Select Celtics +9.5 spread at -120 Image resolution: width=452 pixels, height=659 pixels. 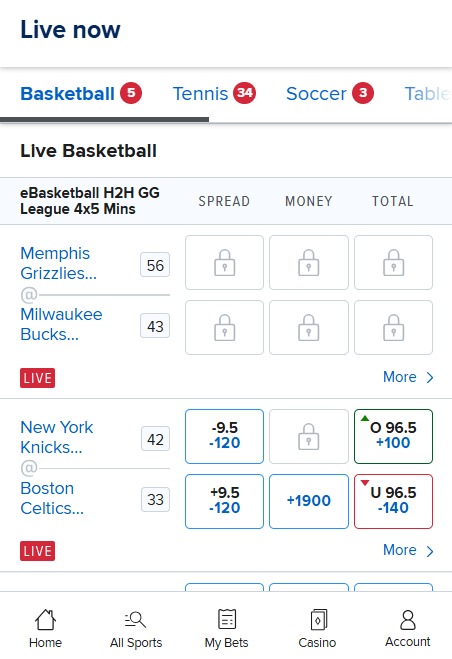pos(225,501)
